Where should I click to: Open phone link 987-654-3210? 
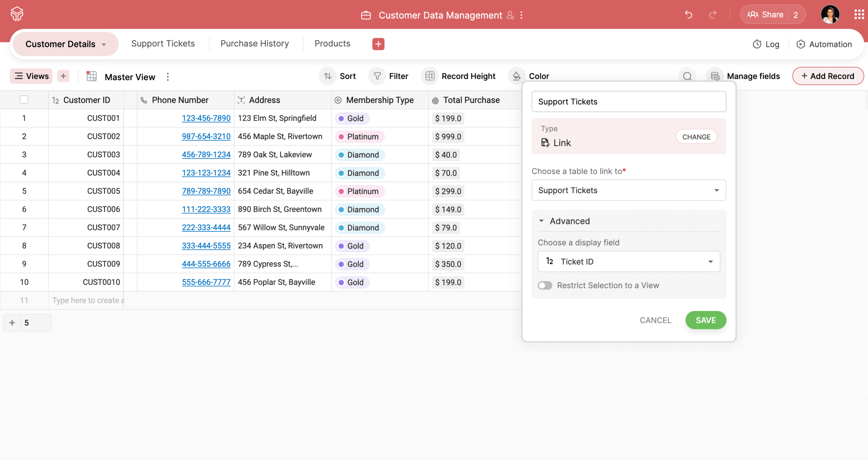pyautogui.click(x=206, y=136)
